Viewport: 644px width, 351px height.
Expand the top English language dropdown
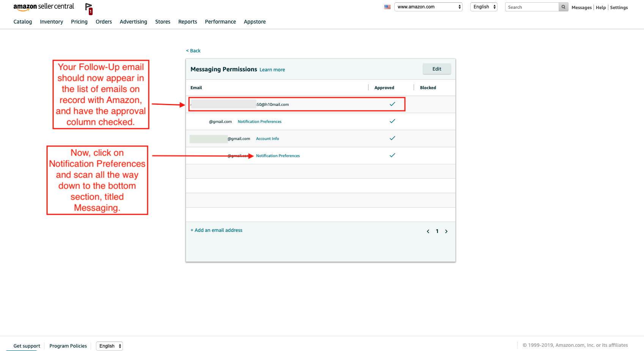coord(483,7)
